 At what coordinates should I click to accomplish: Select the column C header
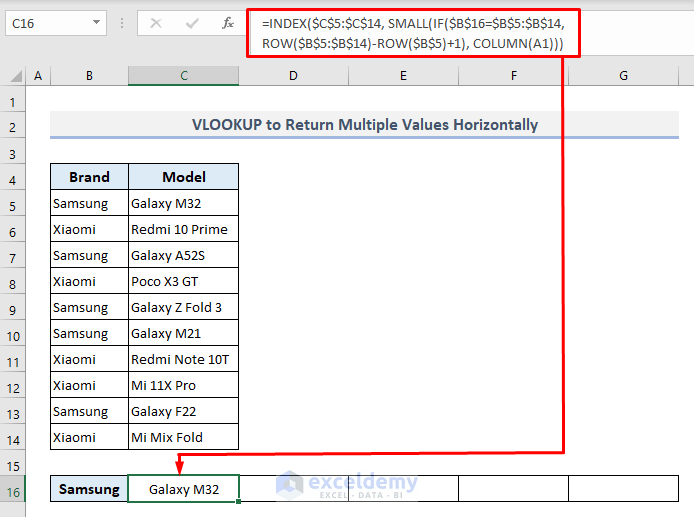(x=184, y=76)
